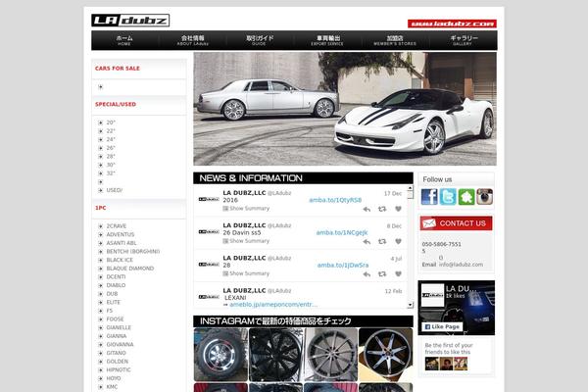Screen dimensions: 588x392
Task: Reply to the 26 Davin ss5 tweet
Action: coord(367,242)
